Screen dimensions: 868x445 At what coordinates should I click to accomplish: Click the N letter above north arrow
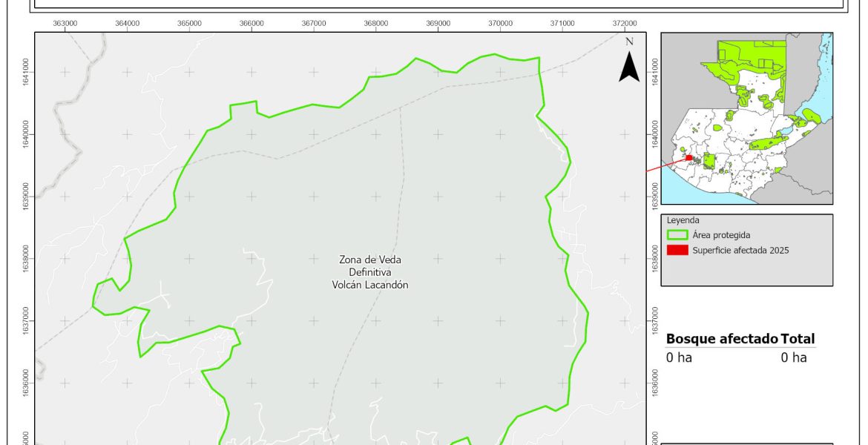[629, 42]
